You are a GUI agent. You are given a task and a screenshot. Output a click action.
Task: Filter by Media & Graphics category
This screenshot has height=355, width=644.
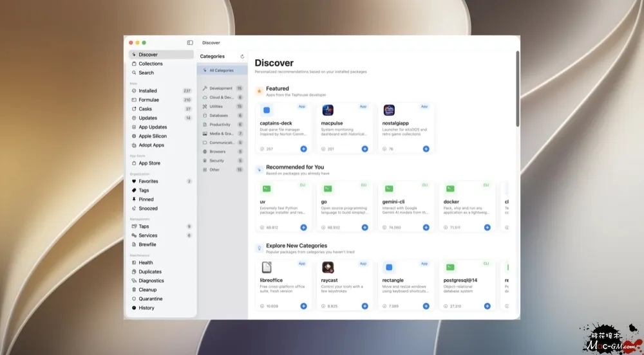tap(223, 134)
